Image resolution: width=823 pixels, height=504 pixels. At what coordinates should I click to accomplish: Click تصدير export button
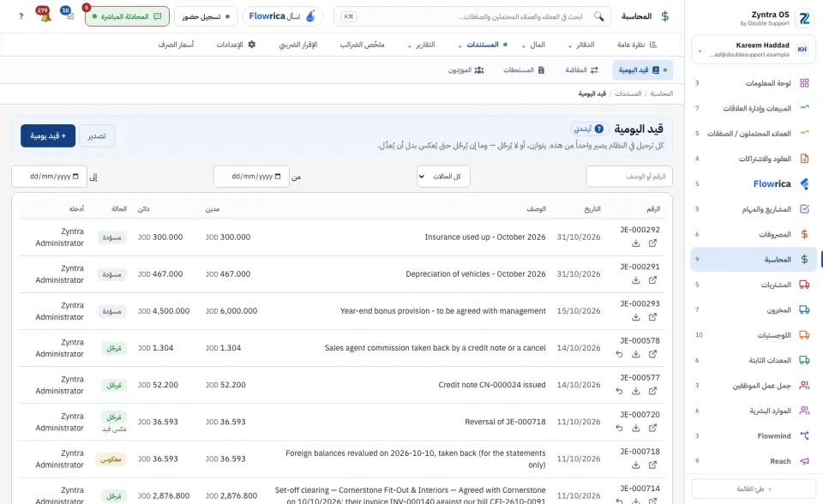(97, 136)
